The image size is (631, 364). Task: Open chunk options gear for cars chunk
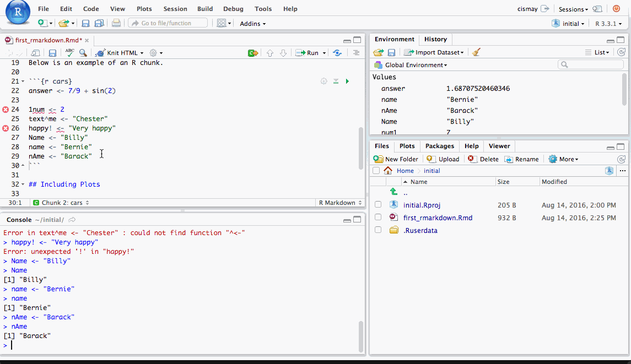(324, 82)
